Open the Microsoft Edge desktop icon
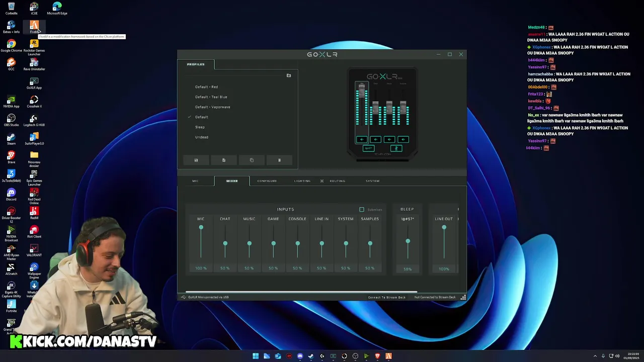The image size is (644, 362). [x=57, y=8]
